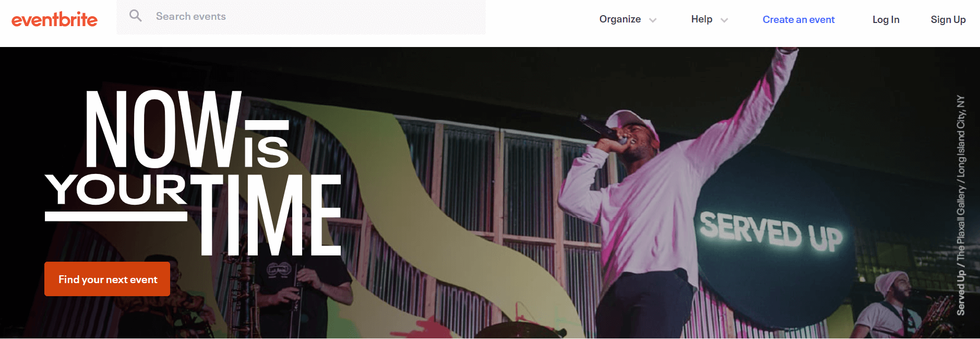The height and width of the screenshot is (339, 980).
Task: Open the Organize menu
Action: [x=619, y=19]
